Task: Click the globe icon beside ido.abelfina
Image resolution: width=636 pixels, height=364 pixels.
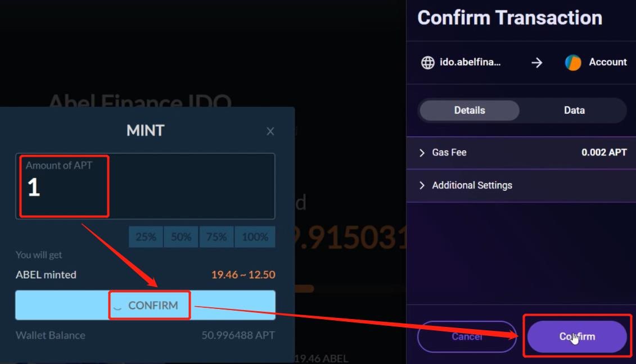Action: coord(428,62)
